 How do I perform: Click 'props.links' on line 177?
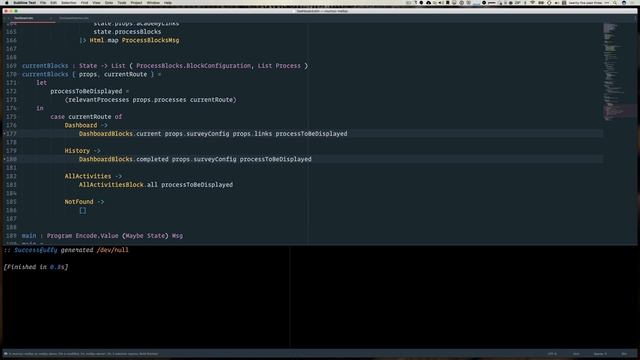point(252,133)
